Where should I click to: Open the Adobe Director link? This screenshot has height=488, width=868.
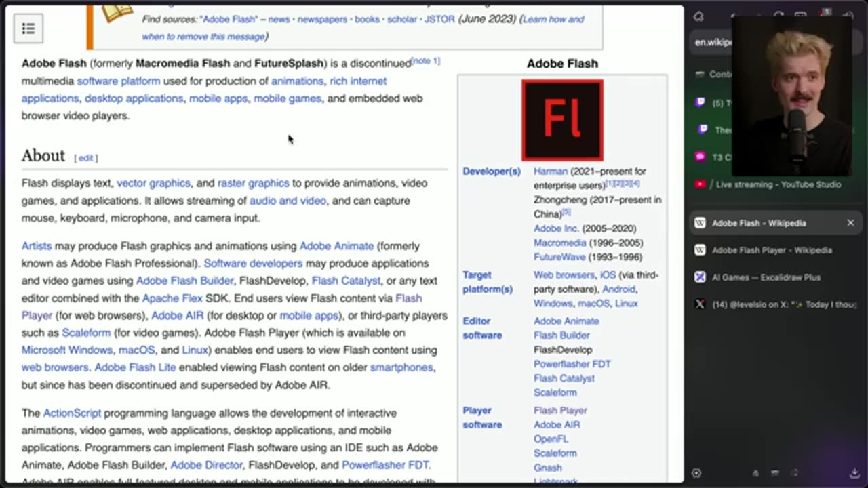pos(206,465)
